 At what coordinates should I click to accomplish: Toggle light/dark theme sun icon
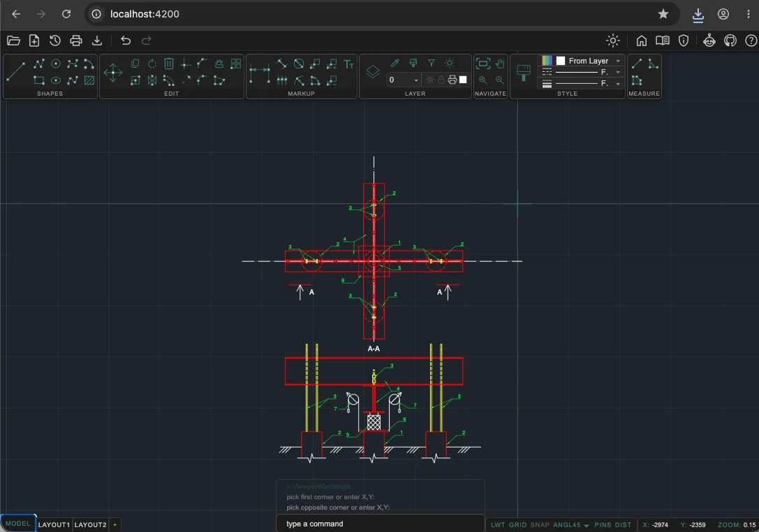(x=613, y=40)
